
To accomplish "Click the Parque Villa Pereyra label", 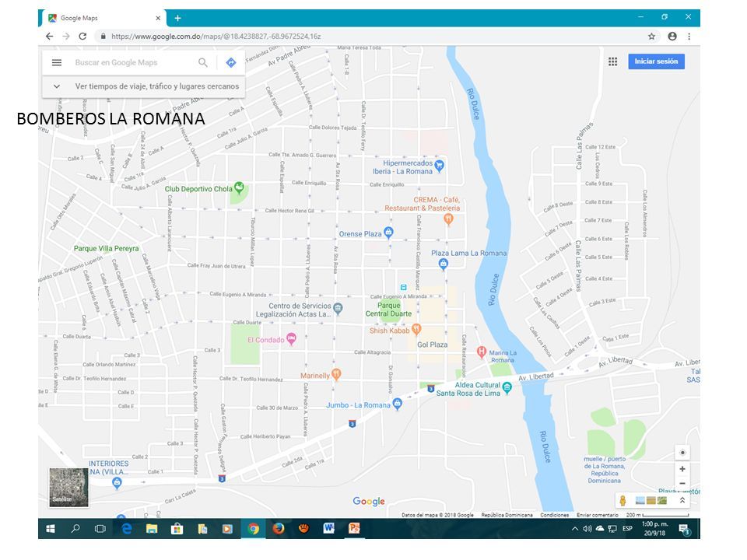I will [x=107, y=249].
